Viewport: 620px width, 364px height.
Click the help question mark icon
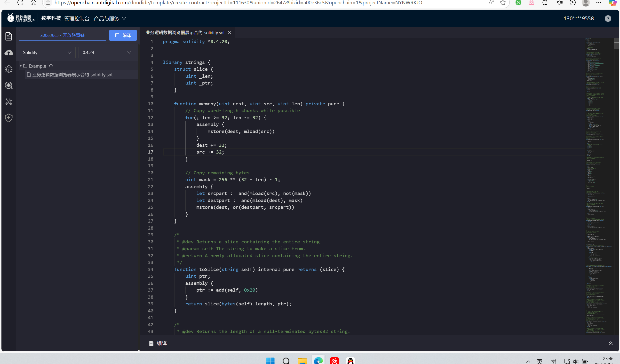(608, 19)
